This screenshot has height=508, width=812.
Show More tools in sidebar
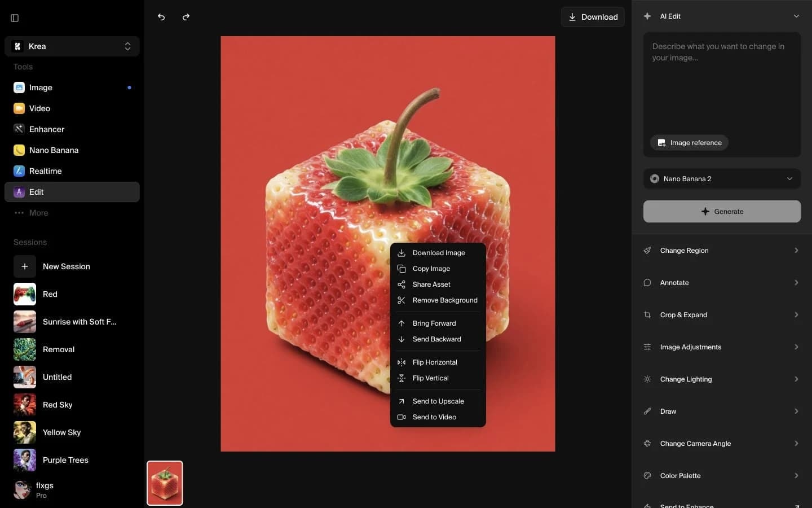tap(72, 213)
